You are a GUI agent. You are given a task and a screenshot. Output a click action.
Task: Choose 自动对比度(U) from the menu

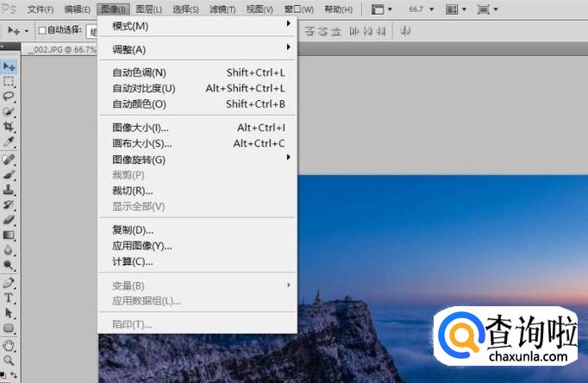197,88
